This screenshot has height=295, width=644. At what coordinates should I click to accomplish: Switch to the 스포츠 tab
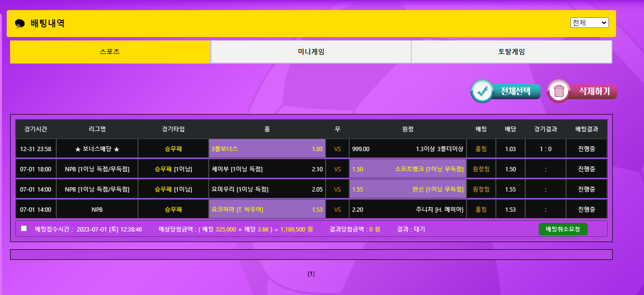point(110,51)
